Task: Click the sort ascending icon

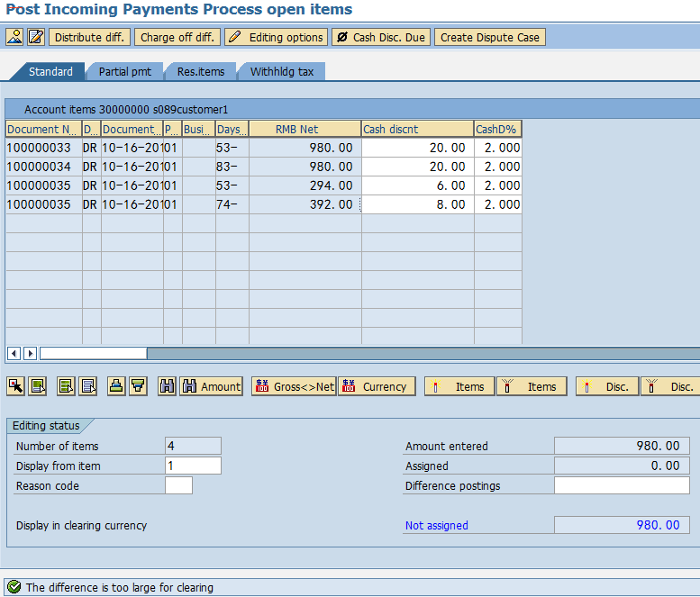Action: (116, 386)
